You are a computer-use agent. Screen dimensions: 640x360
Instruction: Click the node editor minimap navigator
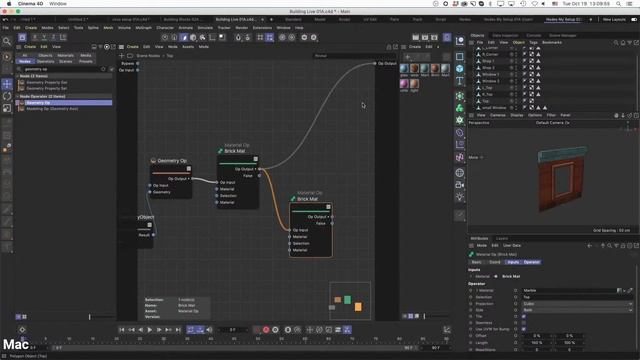350,301
